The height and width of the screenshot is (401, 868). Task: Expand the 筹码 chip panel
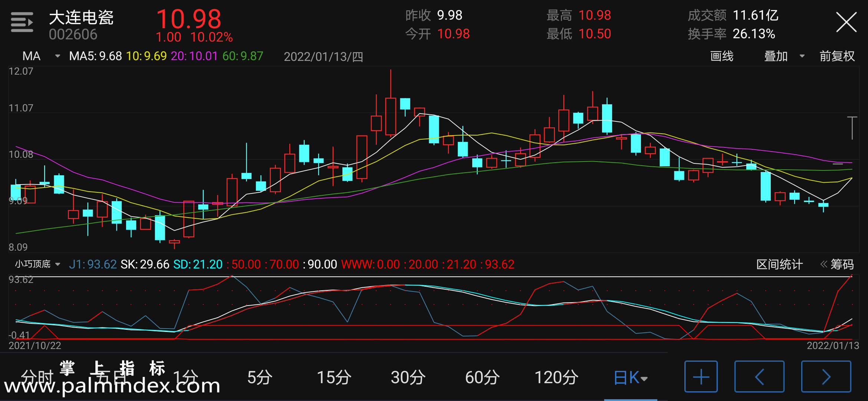click(x=837, y=264)
